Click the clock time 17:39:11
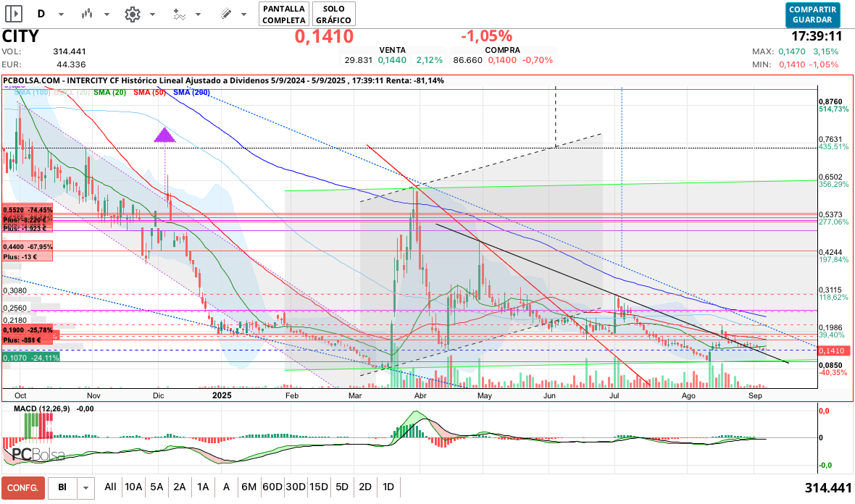 (x=817, y=36)
